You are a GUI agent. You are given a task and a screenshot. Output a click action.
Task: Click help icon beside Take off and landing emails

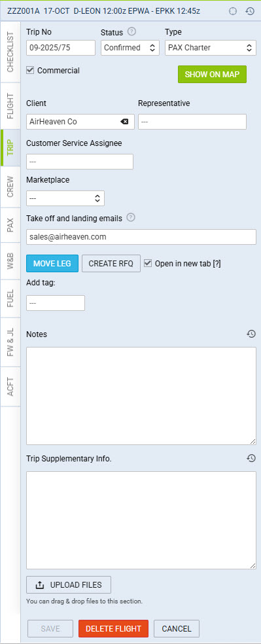tap(131, 218)
